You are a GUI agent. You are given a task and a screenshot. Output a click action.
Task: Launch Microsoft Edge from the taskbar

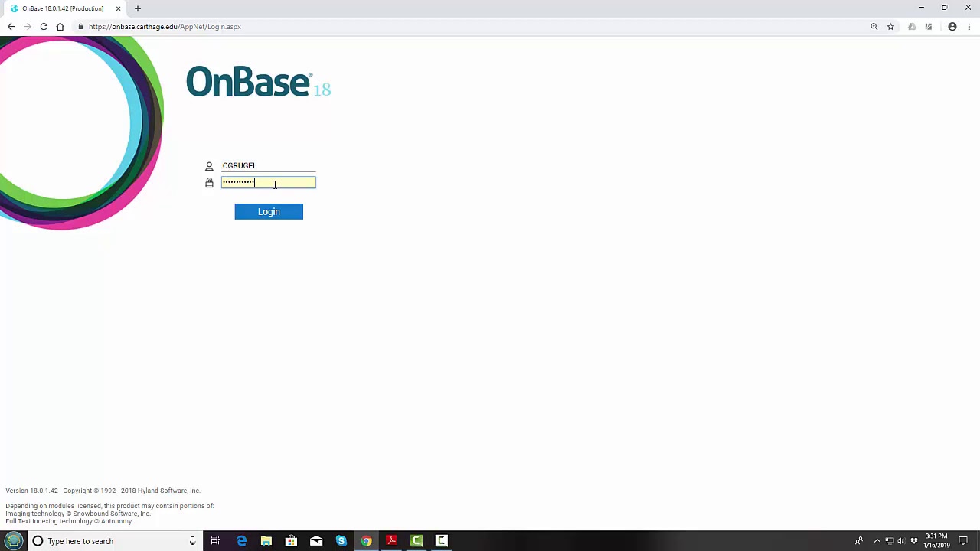[x=241, y=541]
